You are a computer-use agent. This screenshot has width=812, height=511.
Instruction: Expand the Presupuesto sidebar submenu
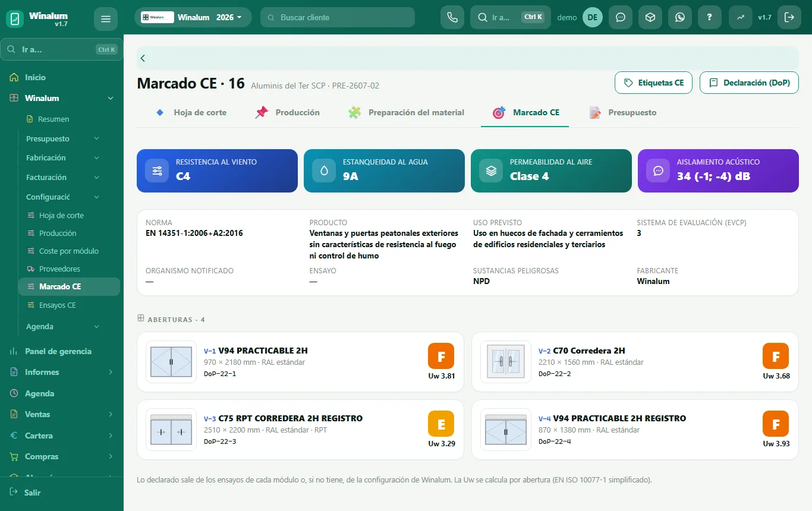point(96,138)
